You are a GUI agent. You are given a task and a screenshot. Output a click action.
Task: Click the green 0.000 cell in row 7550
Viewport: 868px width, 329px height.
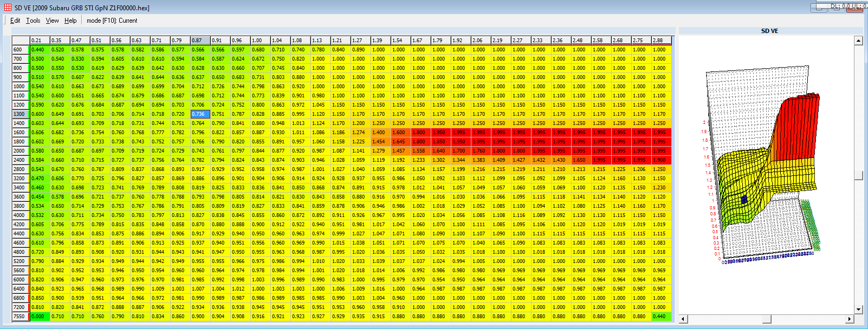38,317
